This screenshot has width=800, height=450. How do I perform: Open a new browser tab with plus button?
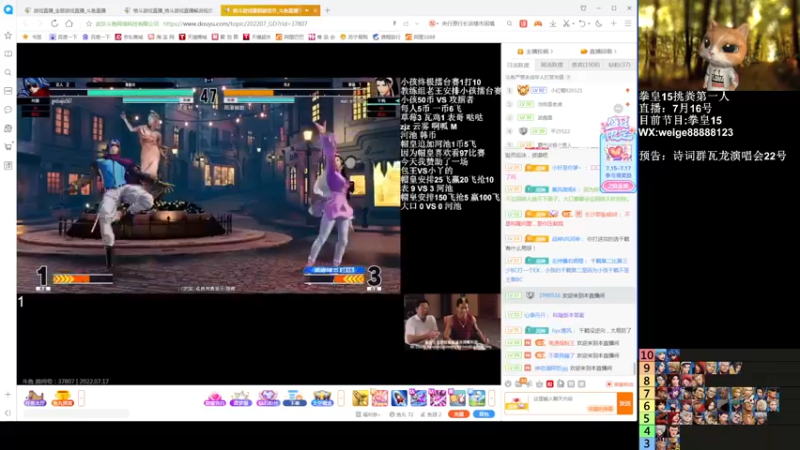(x=328, y=10)
